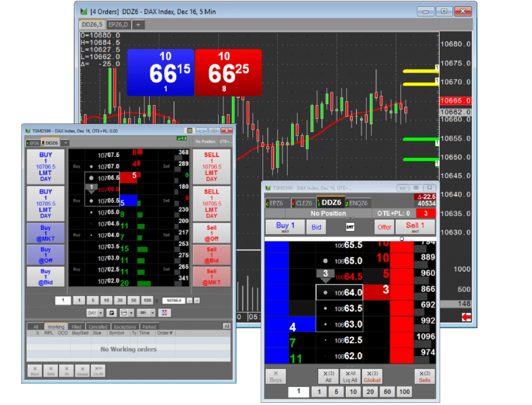Cancel all sells with X(3) Sells
The image size is (532, 405).
[x=424, y=376]
